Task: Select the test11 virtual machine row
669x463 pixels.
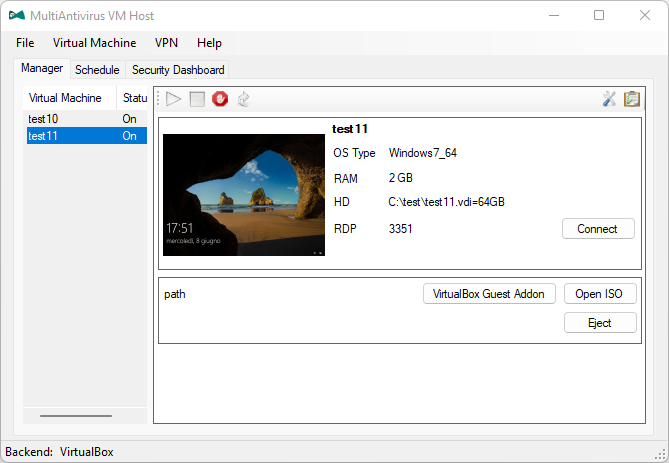Action: pos(87,136)
